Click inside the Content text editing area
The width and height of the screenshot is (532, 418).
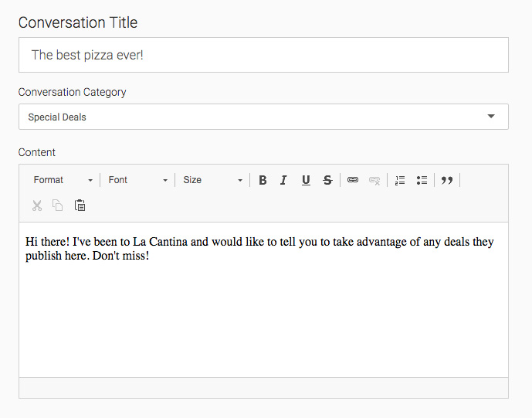coord(263,300)
